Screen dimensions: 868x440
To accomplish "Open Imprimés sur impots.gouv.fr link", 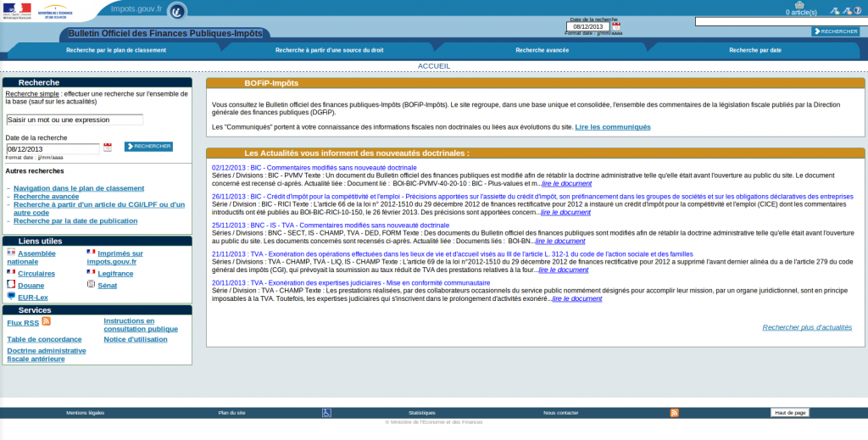I will 114,258.
